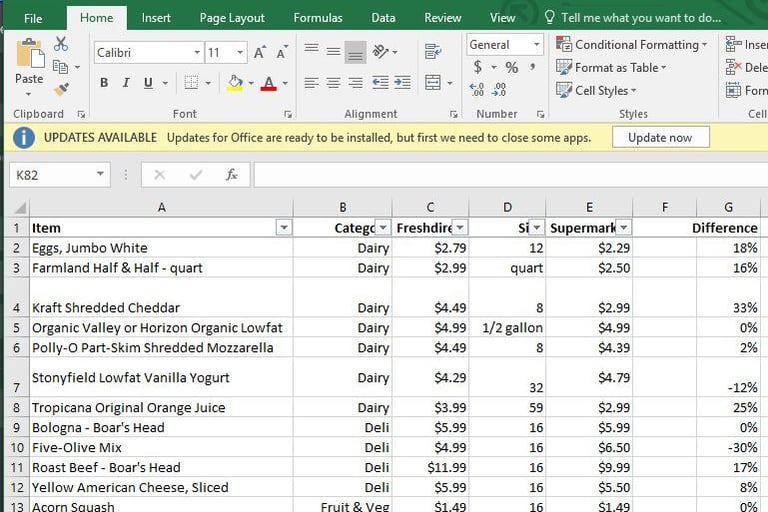Select row 5 header

point(17,328)
